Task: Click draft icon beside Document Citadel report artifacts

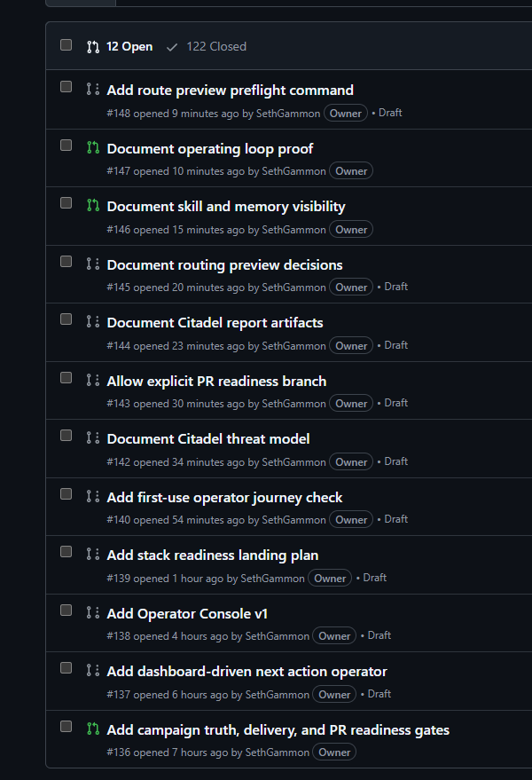Action: click(x=93, y=321)
